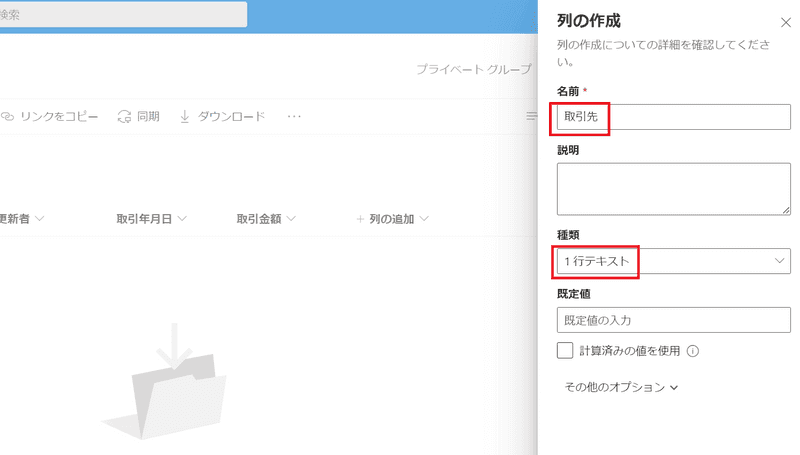The image size is (800, 455).
Task: Click the sync (同期) icon
Action: pos(125,116)
